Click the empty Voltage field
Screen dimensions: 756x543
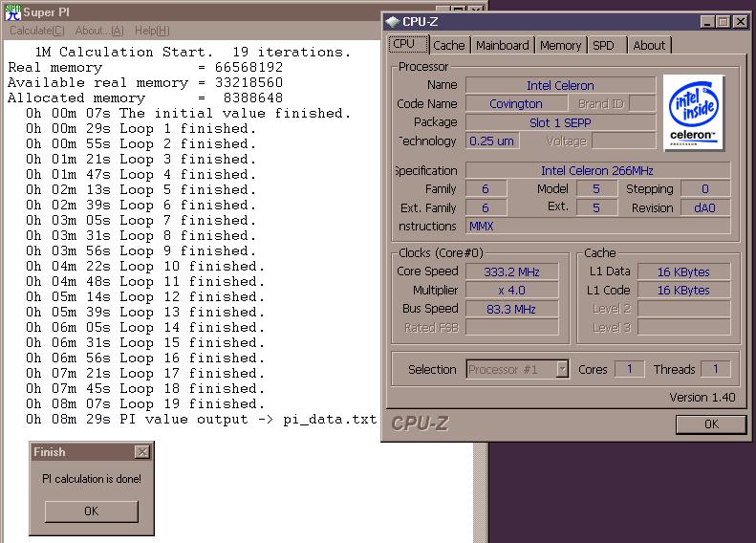coord(623,141)
